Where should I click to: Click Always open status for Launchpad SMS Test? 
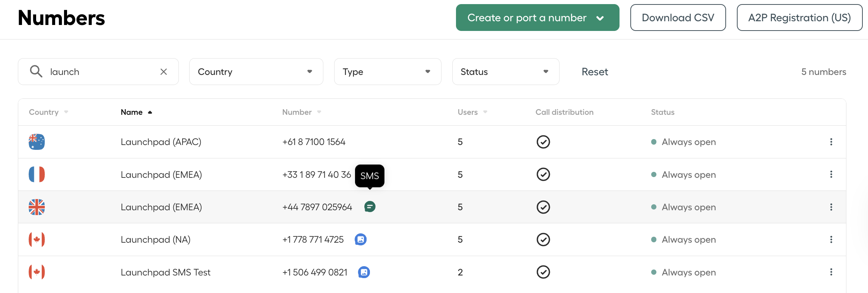click(x=684, y=272)
